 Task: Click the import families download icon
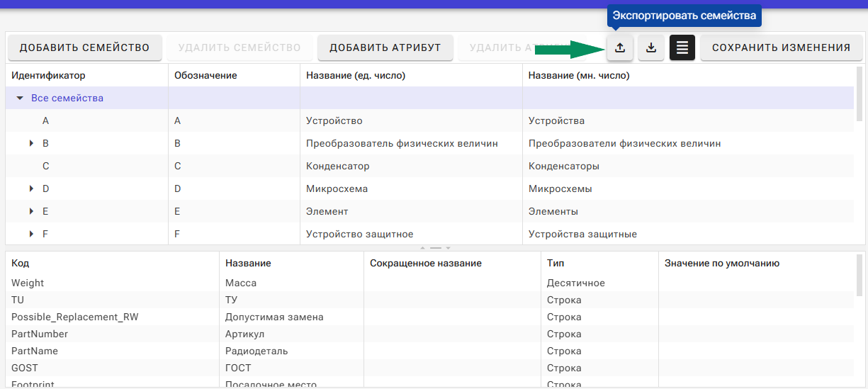pyautogui.click(x=651, y=47)
